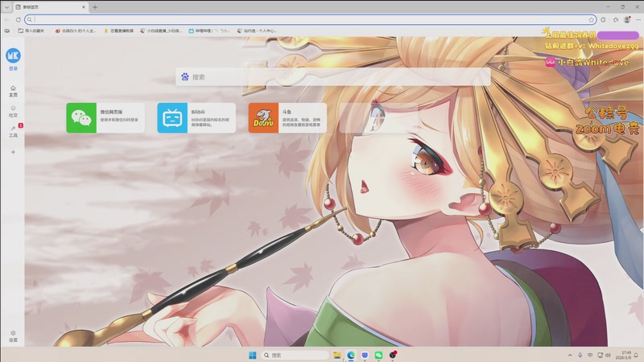
Task: Open the 小白鸽直播 Douyu bookmark
Action: coord(160,31)
